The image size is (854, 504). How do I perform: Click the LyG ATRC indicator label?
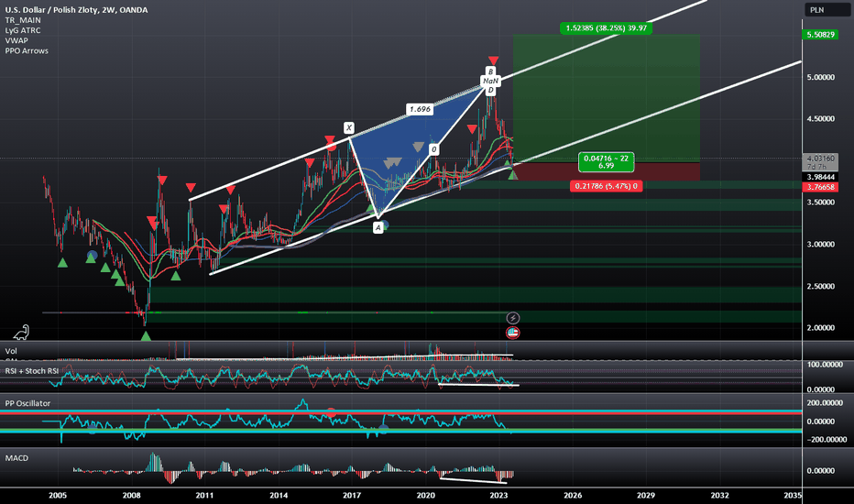[23, 30]
